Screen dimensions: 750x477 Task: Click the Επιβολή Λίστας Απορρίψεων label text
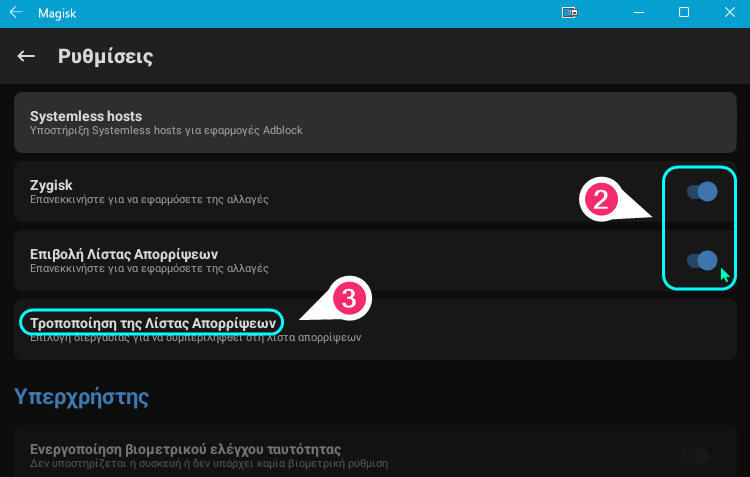coord(124,254)
